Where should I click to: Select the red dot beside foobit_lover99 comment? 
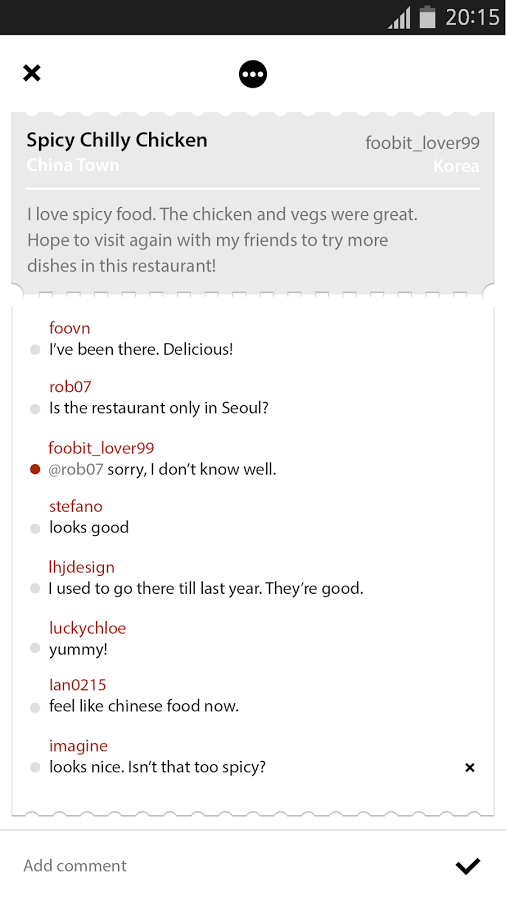coord(35,470)
